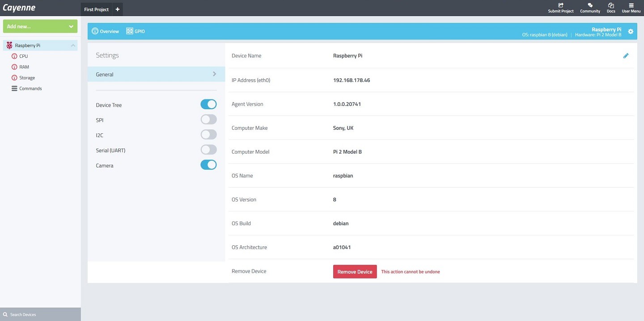Enable the Serial (UART) switch
This screenshot has height=321, width=644.
(208, 150)
